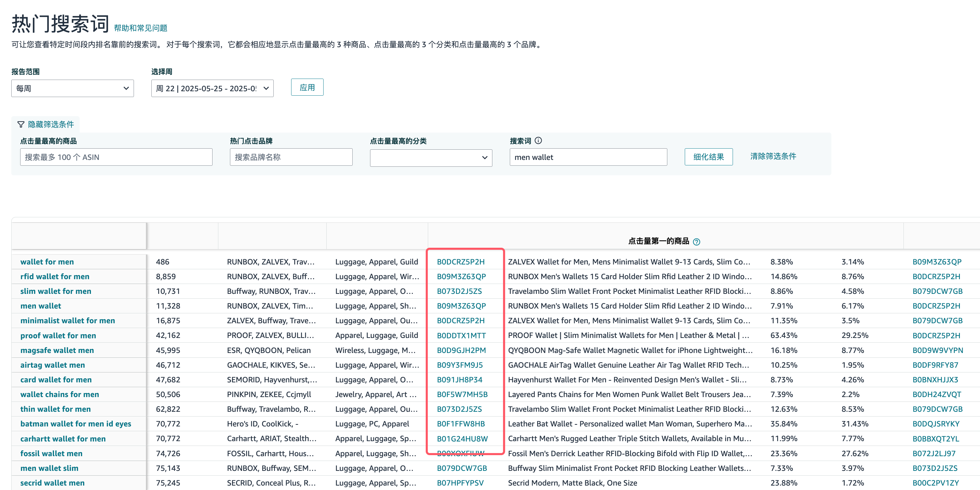
Task: Click category cell 'Wireless, Luggage, M…'
Action: (376, 350)
